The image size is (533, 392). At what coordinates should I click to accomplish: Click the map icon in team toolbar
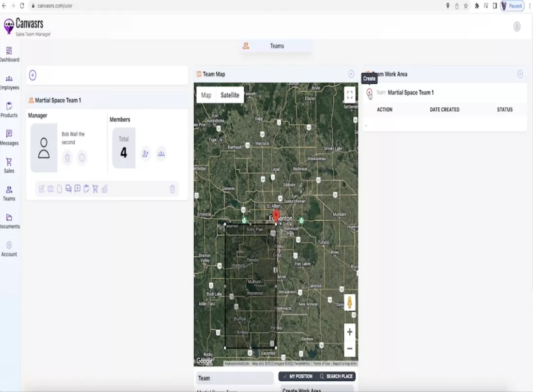tap(51, 189)
